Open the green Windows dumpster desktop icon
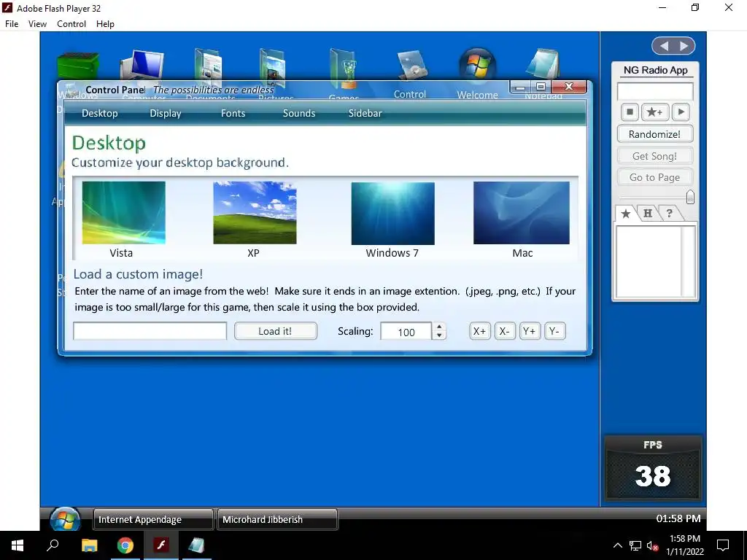This screenshot has height=560, width=747. (x=77, y=65)
